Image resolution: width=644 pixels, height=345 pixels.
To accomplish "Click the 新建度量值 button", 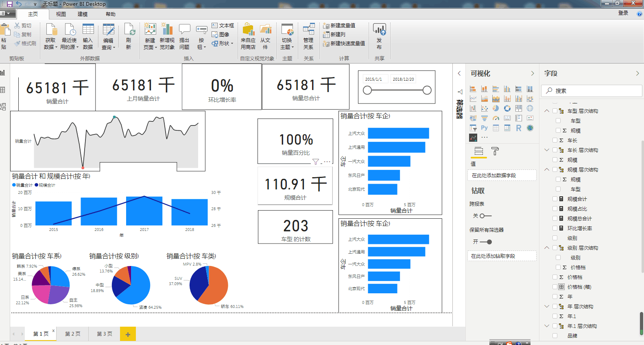I will coord(339,25).
